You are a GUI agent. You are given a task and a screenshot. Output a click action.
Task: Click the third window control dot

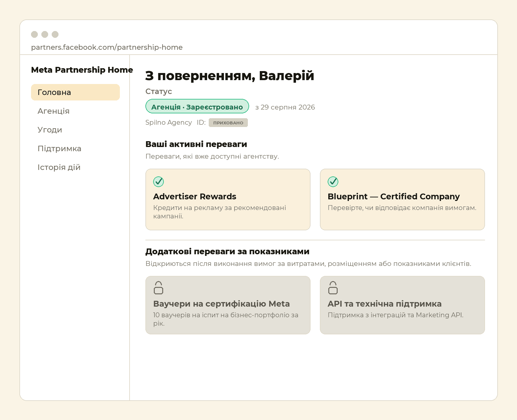click(x=55, y=34)
